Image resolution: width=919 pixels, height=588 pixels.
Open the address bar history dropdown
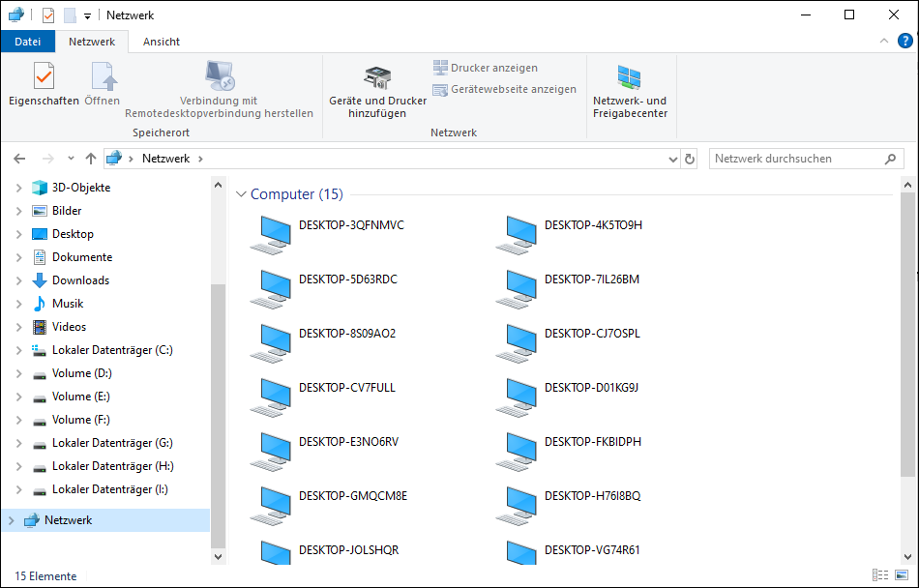(x=672, y=159)
